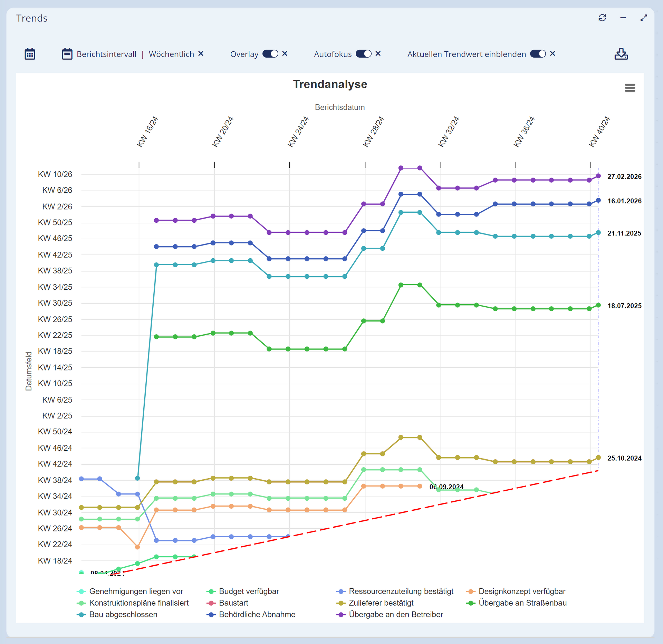Toggle the Autofokus switch

coord(363,54)
